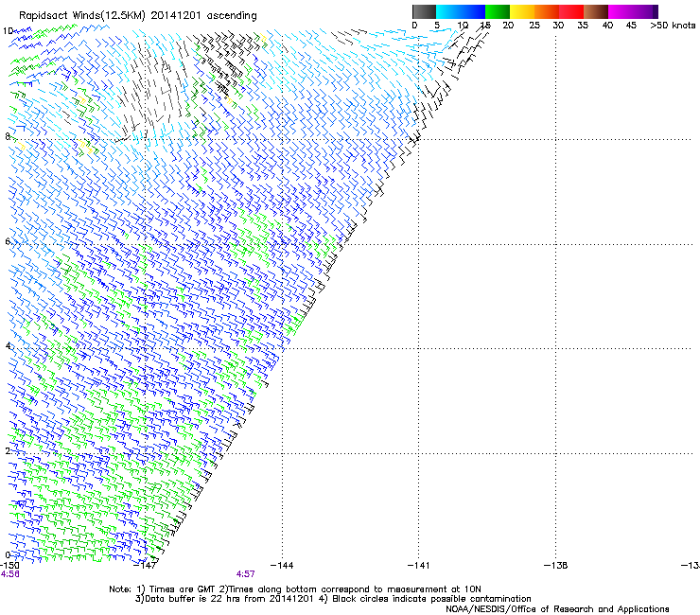Viewport: 700px width, 615px height.
Task: Click the longitude label '-147'
Action: pos(146,566)
